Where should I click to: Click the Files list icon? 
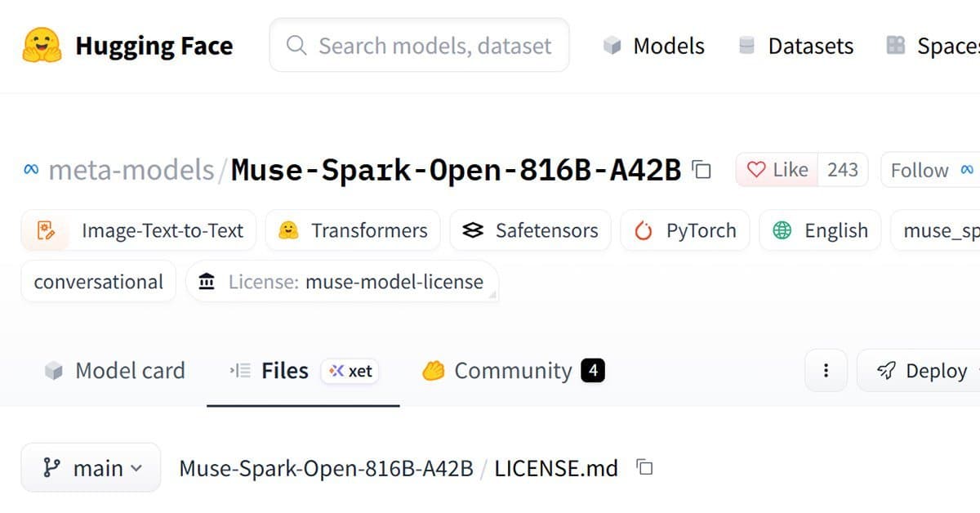tap(240, 371)
